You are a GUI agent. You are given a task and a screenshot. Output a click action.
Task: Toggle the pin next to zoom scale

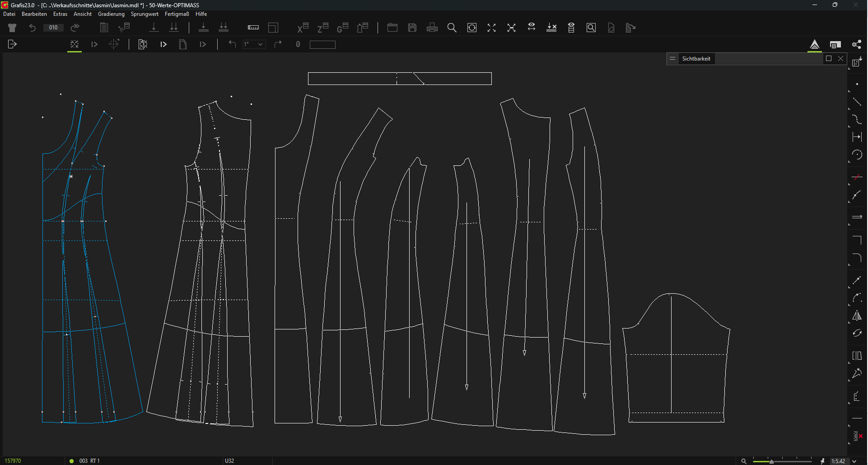click(822, 461)
